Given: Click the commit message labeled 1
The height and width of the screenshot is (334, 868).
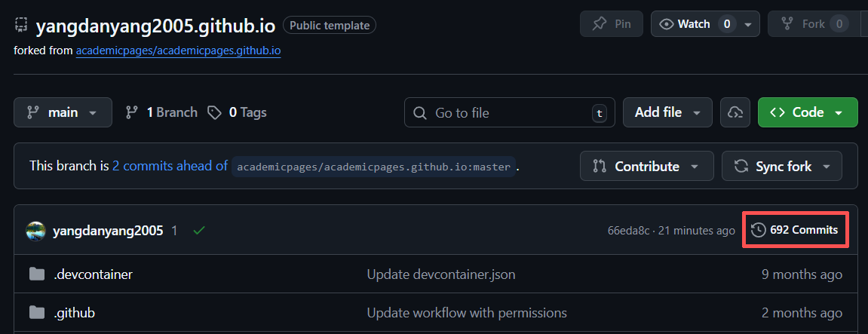Looking at the screenshot, I should point(174,231).
